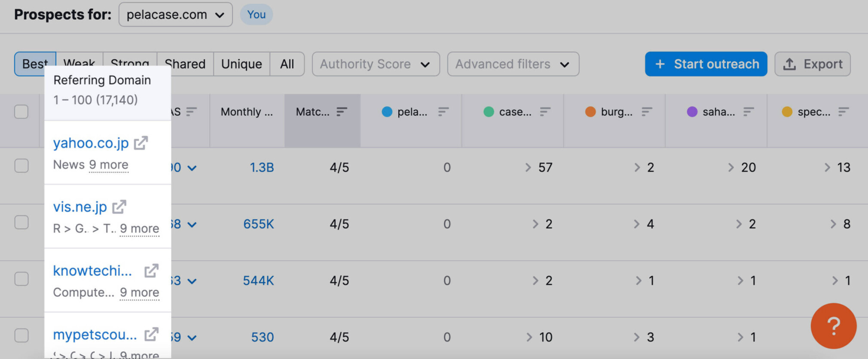Image resolution: width=868 pixels, height=359 pixels.
Task: Click the purple saha... color dot
Action: point(692,112)
